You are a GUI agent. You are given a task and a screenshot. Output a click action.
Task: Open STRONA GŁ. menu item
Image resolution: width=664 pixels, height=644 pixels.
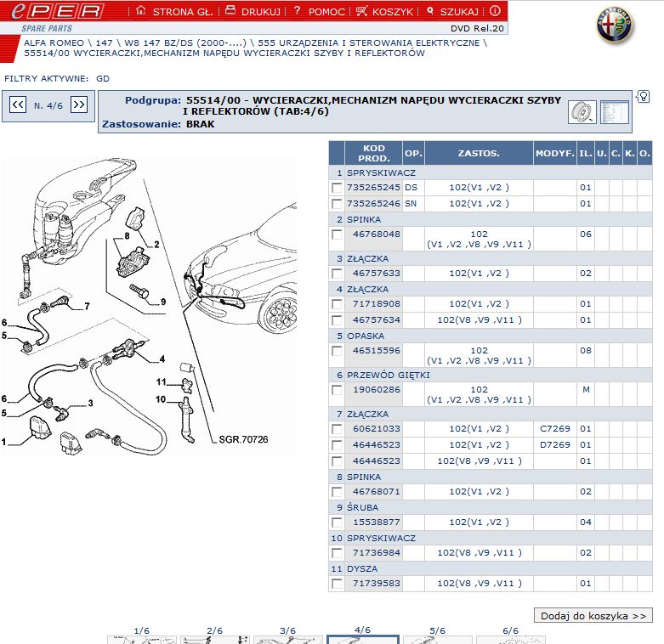(x=183, y=12)
